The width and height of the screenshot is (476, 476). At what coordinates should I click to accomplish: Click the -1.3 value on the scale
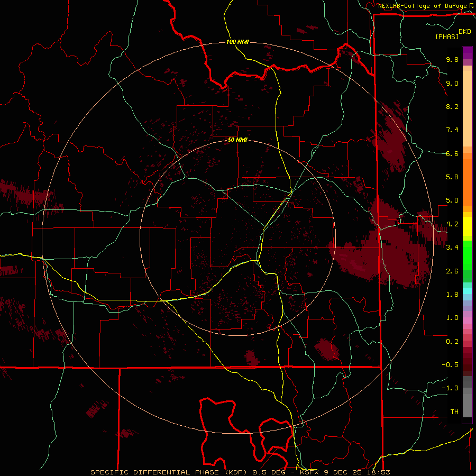tap(450, 388)
